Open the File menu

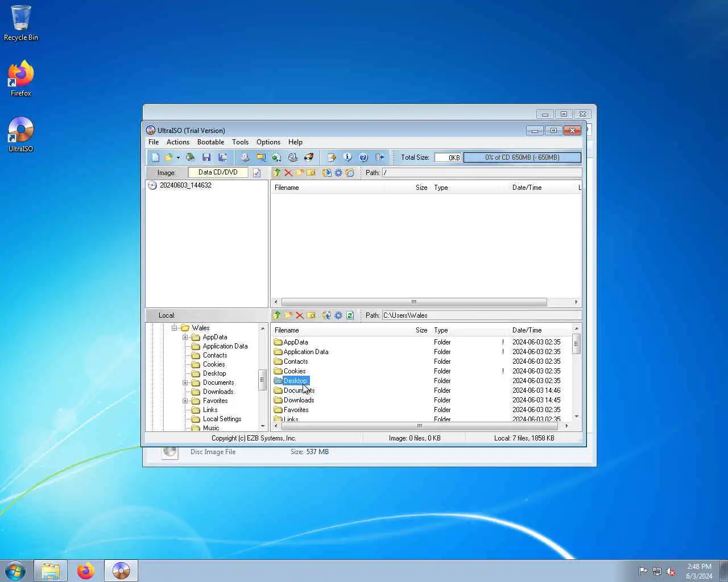154,142
